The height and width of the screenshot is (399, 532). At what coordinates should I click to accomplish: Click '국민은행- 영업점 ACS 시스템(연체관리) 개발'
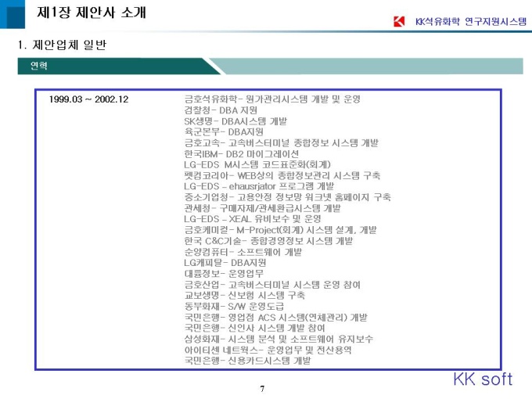pyautogui.click(x=275, y=317)
